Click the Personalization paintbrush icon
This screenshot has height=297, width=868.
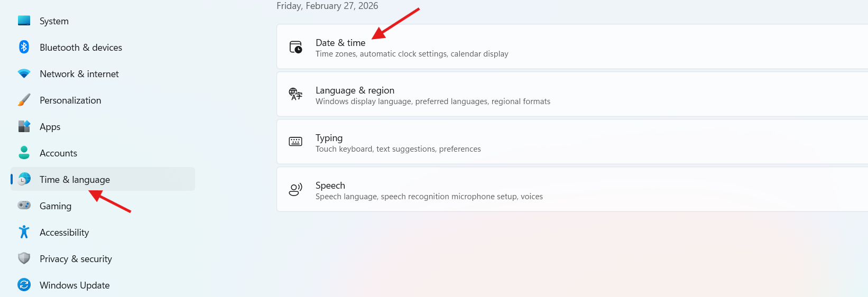pos(24,100)
